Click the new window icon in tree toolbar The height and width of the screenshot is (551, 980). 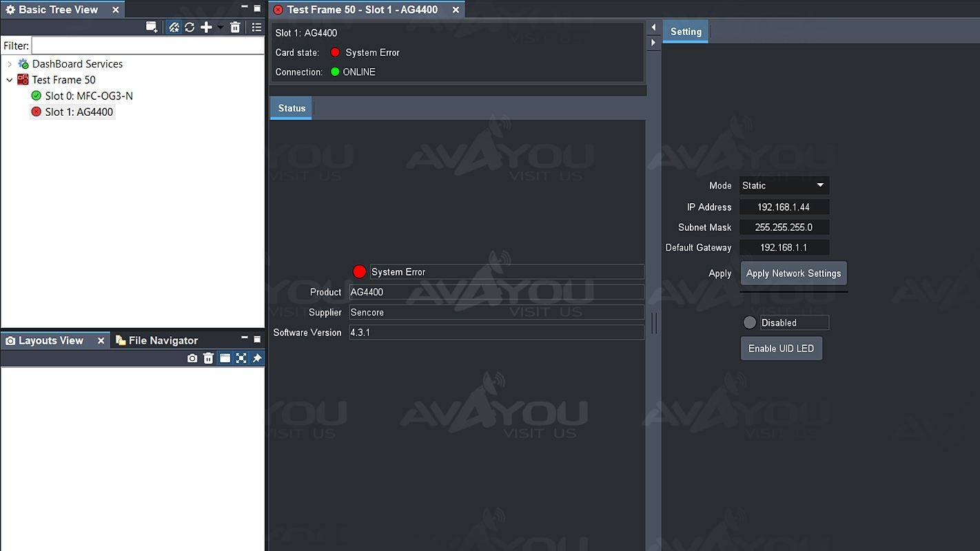(152, 28)
